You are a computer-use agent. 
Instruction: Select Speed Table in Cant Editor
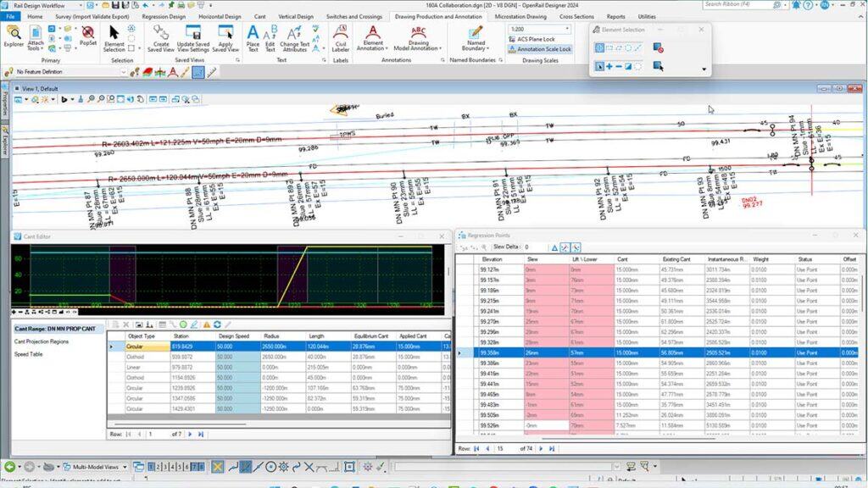click(x=28, y=354)
